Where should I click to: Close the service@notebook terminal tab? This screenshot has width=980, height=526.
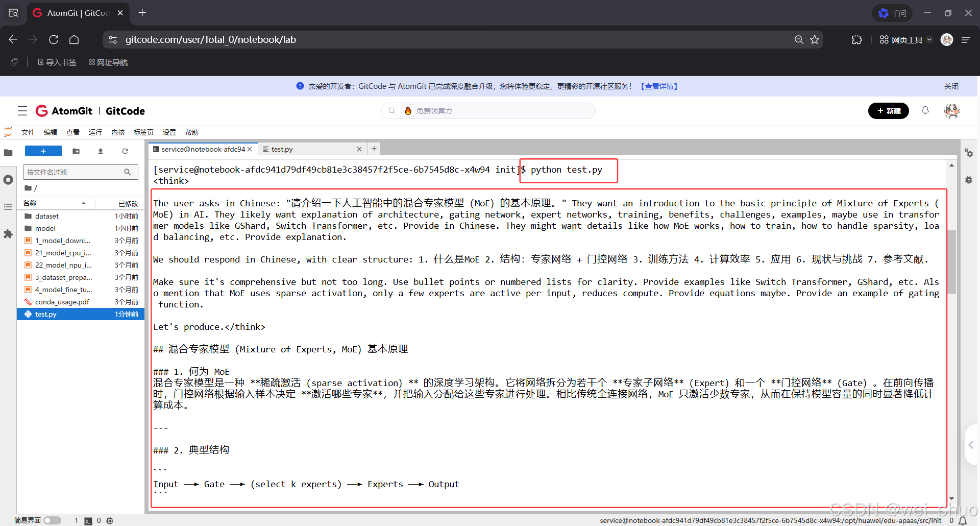[250, 149]
